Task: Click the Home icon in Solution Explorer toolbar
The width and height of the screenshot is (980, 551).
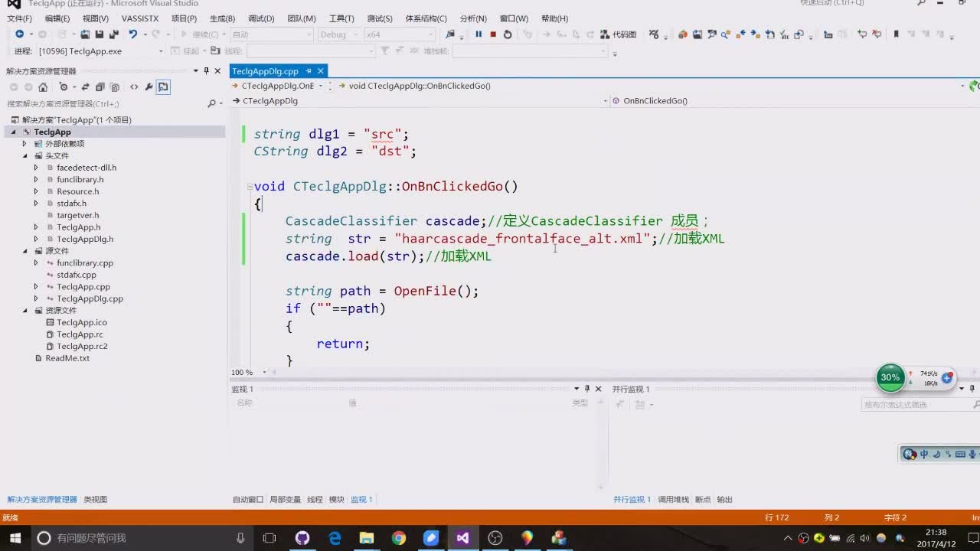Action: click(43, 87)
